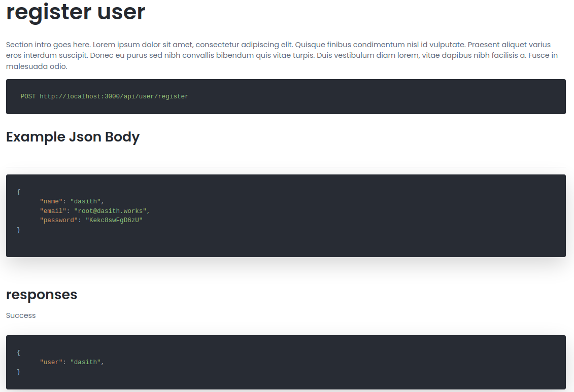Click the "register user" page heading

coord(76,12)
